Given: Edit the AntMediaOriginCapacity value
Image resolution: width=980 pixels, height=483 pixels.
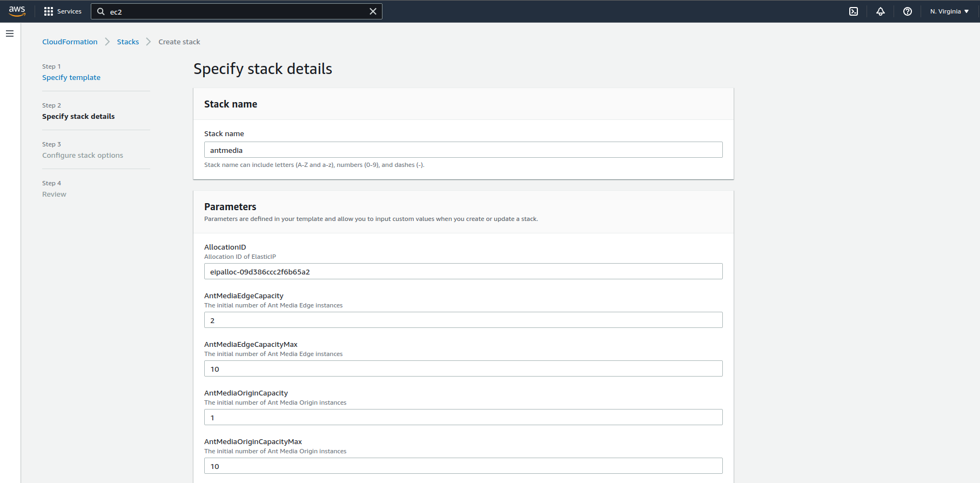Looking at the screenshot, I should coord(464,417).
